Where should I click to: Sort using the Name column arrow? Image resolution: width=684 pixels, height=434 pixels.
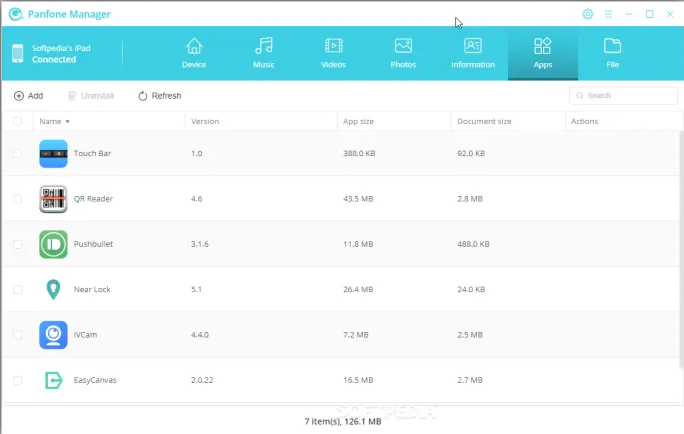[x=68, y=122]
